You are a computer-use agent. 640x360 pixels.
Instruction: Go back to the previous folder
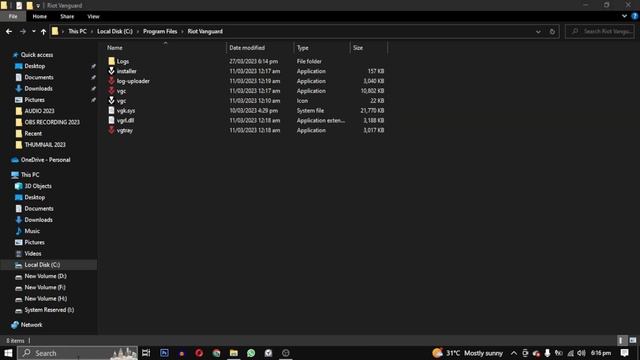(x=9, y=31)
